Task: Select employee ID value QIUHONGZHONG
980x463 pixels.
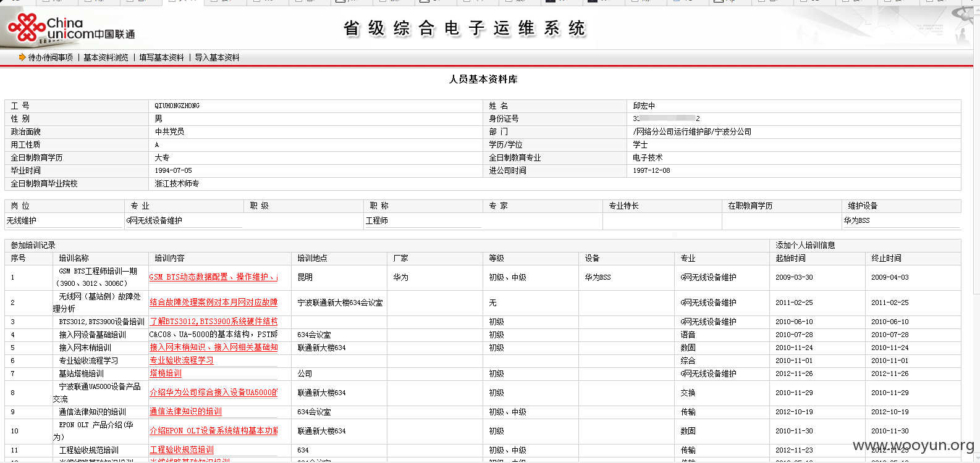Action: point(177,106)
